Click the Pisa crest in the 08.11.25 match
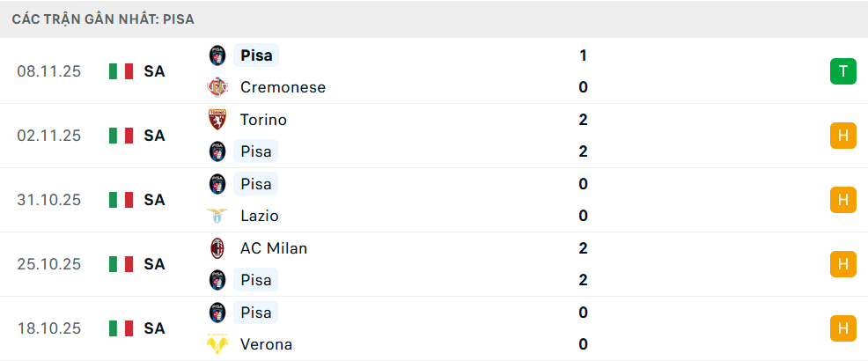 coord(217,55)
